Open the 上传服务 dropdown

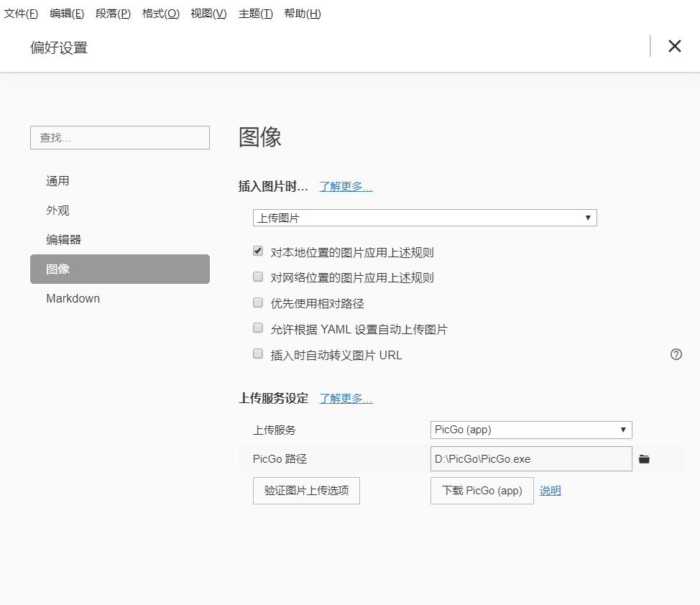531,430
